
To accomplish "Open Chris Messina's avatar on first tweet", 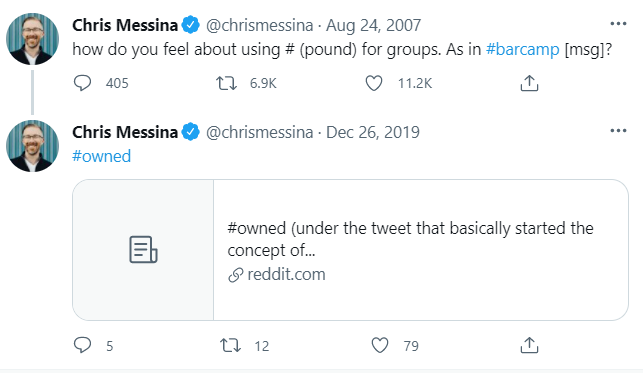I will point(32,39).
